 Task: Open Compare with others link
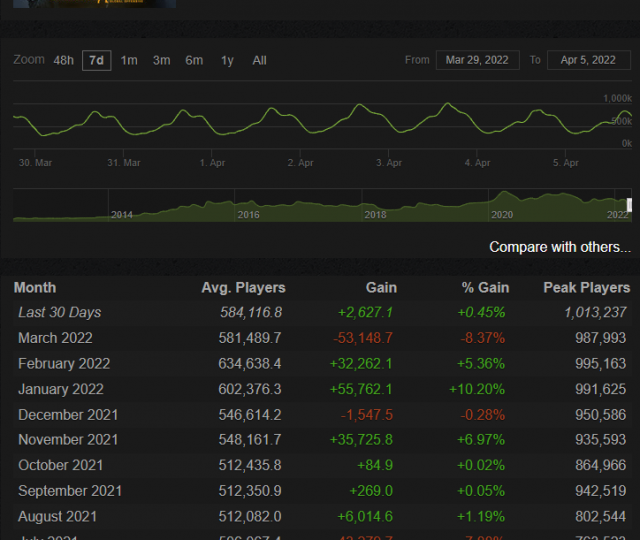(560, 246)
